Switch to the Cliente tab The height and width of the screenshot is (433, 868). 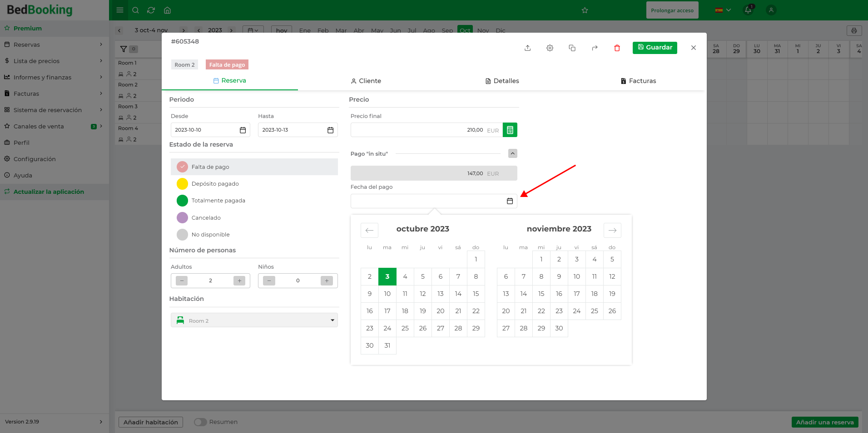366,81
